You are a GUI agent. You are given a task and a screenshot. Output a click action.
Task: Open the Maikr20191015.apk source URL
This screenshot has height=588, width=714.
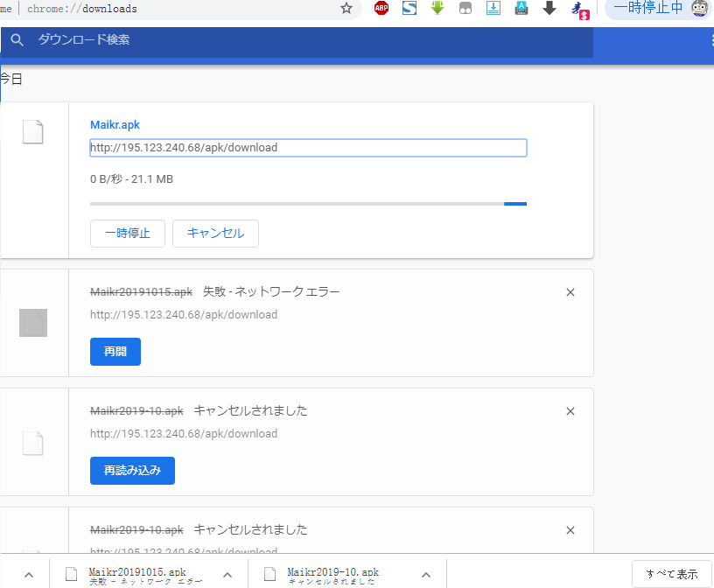184,315
